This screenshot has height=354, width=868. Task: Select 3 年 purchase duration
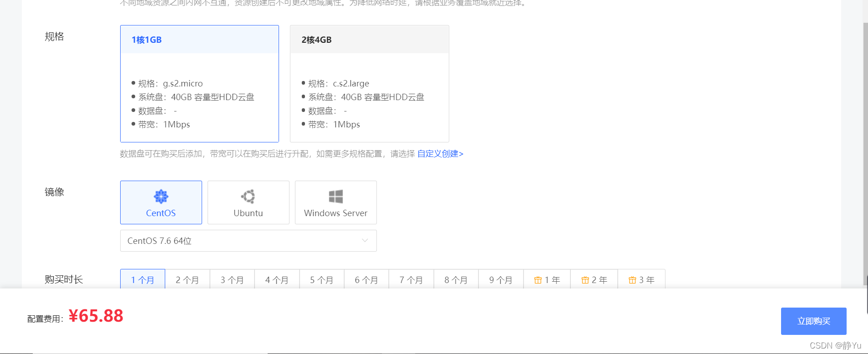click(x=641, y=279)
